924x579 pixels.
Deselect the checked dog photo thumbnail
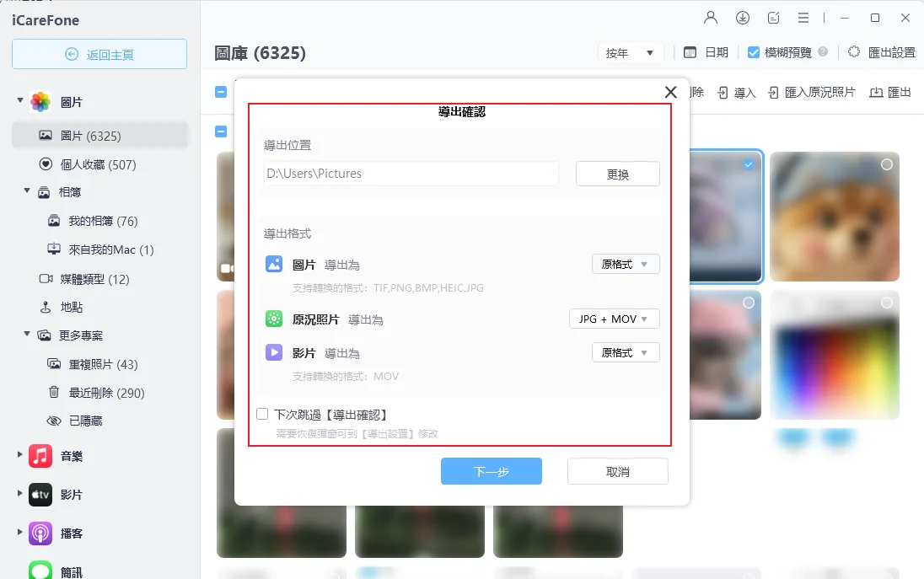click(x=747, y=164)
